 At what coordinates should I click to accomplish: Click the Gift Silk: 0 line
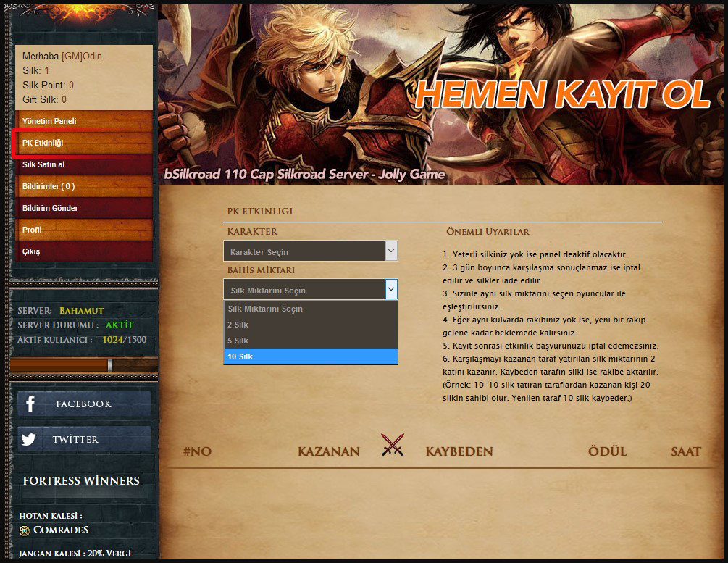pos(45,99)
